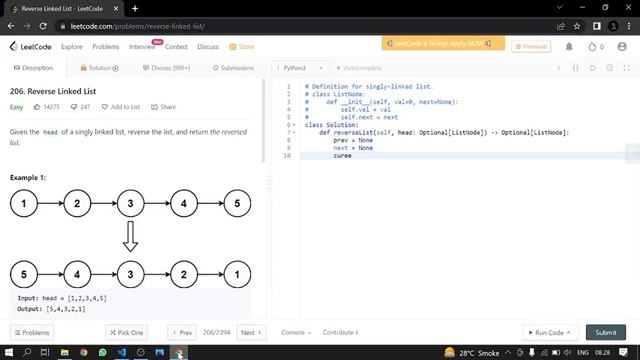
Task: Open Interview in the navigation bar
Action: pyautogui.click(x=142, y=47)
